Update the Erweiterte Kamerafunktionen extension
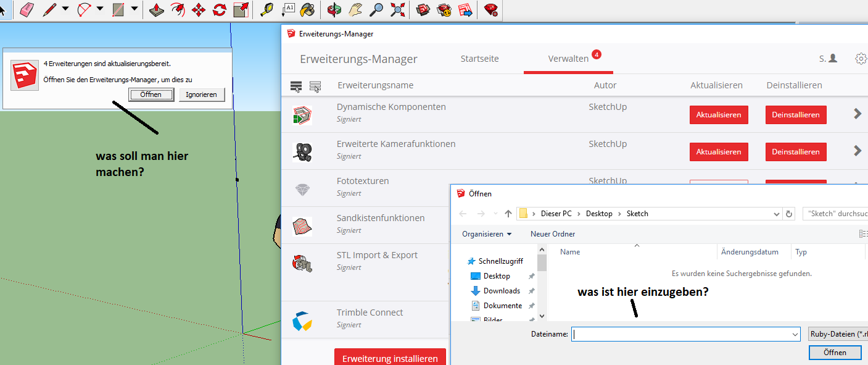The height and width of the screenshot is (365, 868). click(x=719, y=151)
